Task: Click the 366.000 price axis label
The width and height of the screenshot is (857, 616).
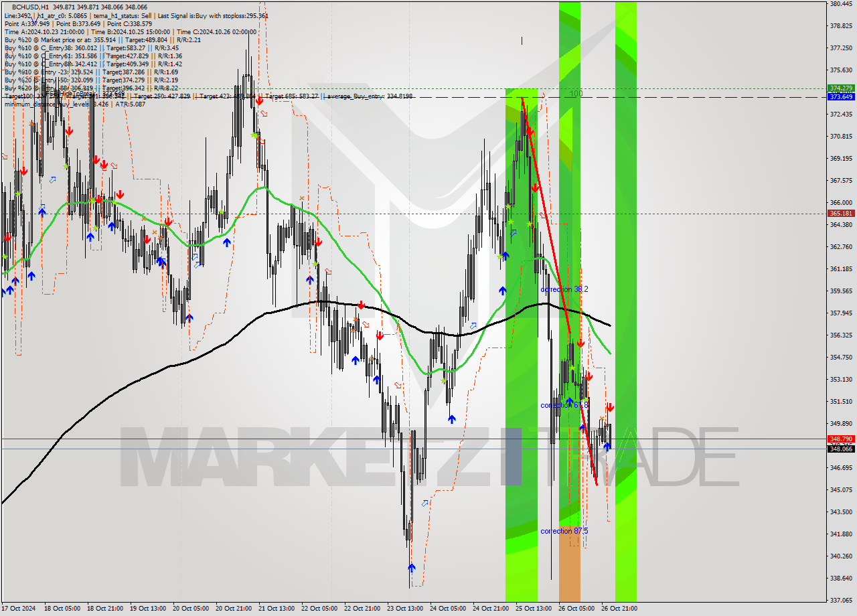Action: [x=841, y=203]
